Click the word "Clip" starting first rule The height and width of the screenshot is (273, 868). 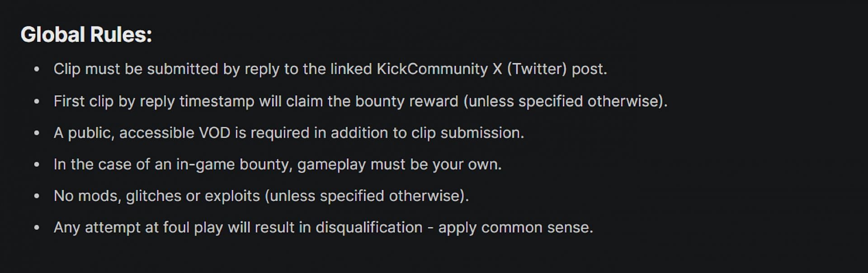click(x=66, y=69)
